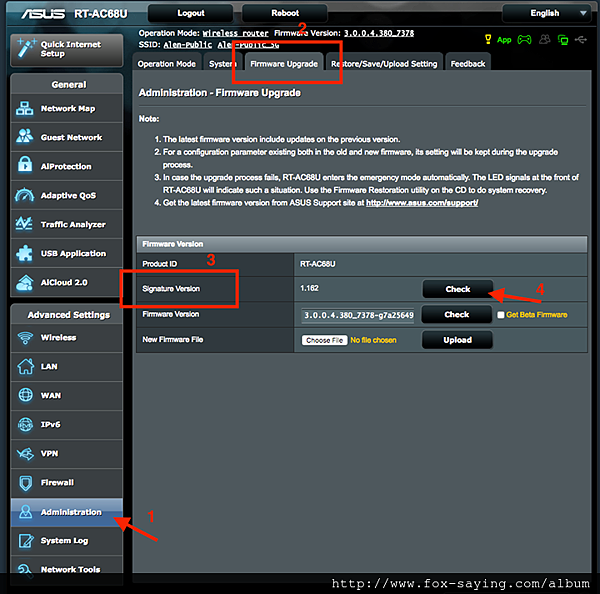Image resolution: width=600 pixels, height=594 pixels.
Task: Click the Adaptive QoS gauge icon
Action: click(24, 194)
